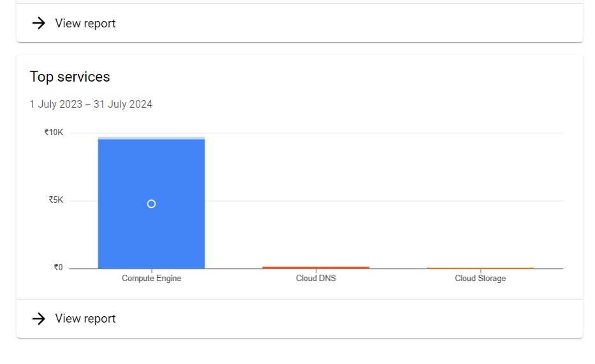
Task: Click the tick mark under the Cloud DNS bar
Action: [x=316, y=271]
